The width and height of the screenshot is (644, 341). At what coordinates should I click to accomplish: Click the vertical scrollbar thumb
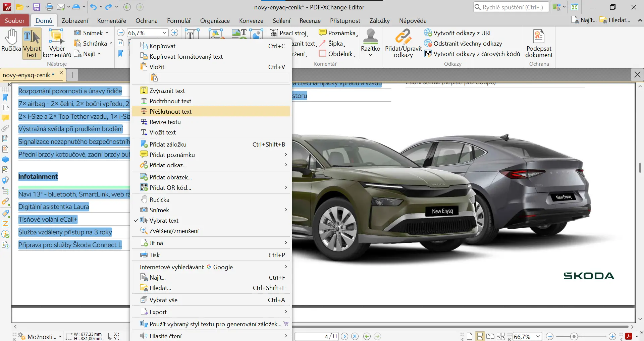(640, 167)
